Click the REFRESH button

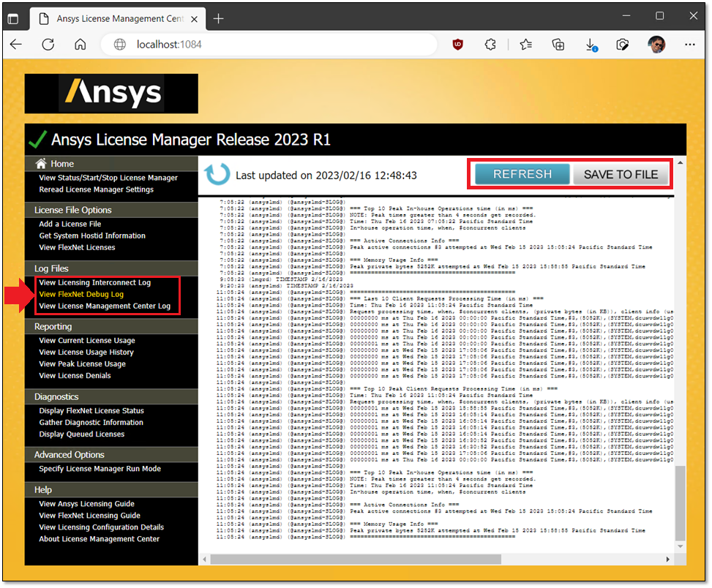[x=522, y=174]
